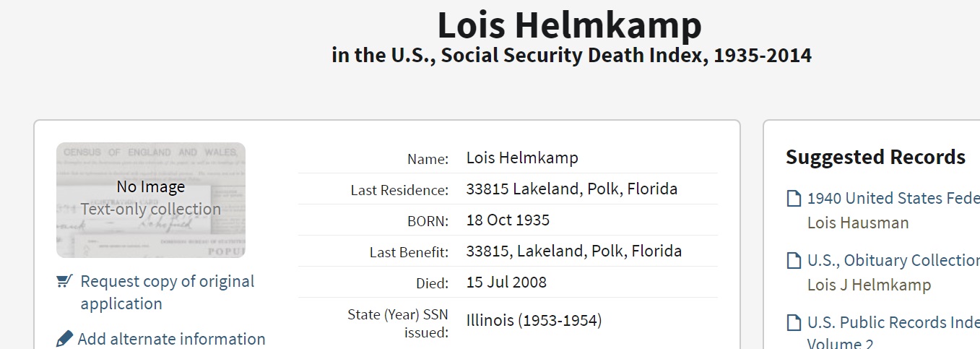Open the 1940 United States Federal Census record

point(893,198)
